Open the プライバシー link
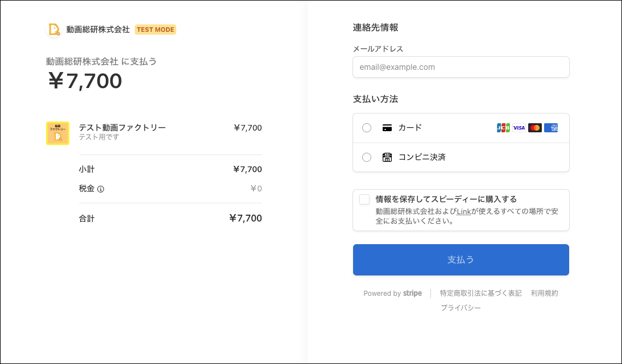 461,308
